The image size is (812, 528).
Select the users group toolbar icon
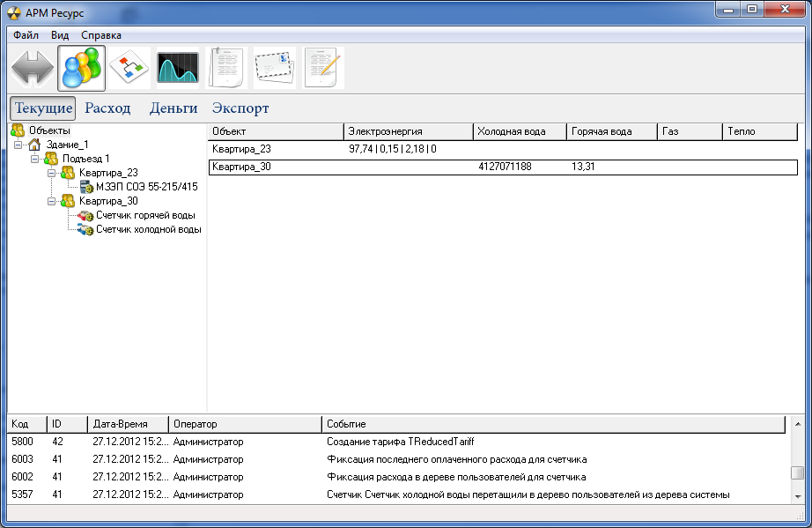tap(81, 69)
